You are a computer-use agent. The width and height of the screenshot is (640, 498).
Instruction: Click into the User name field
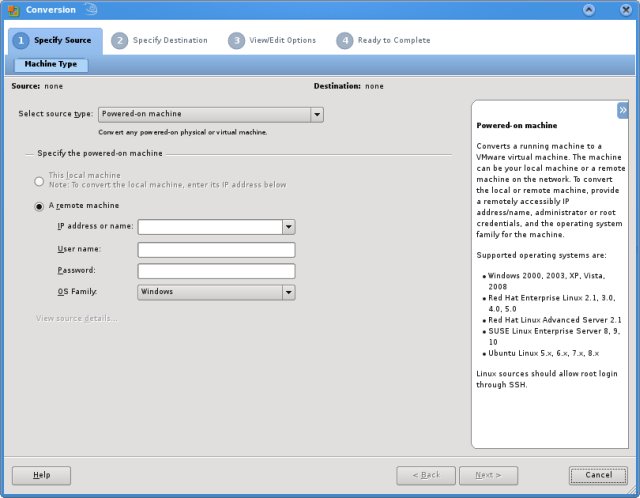click(x=216, y=250)
